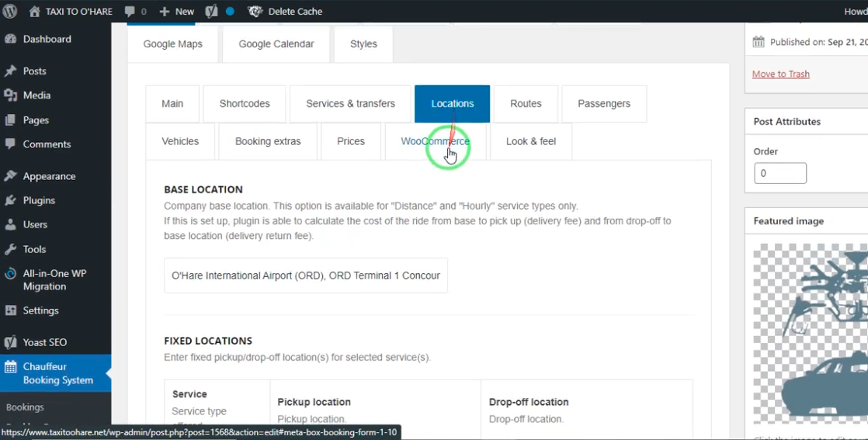The image size is (868, 440).
Task: Click the Move to Trash link
Action: pyautogui.click(x=780, y=74)
